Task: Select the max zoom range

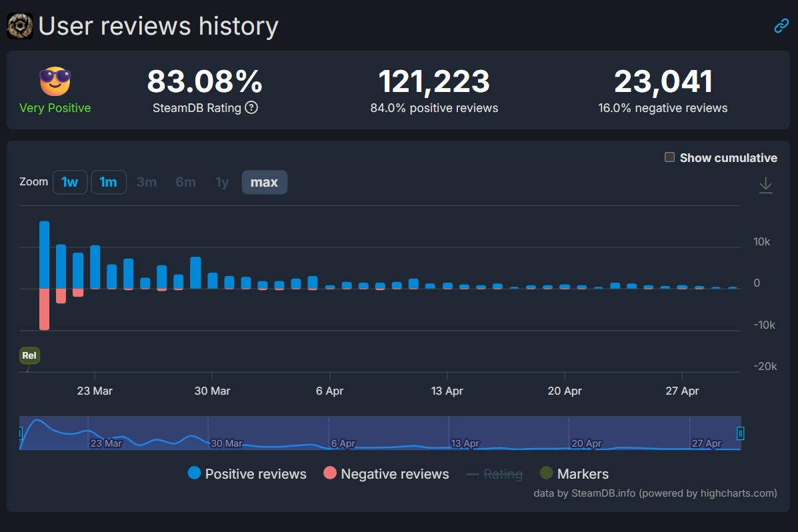Action: [x=264, y=182]
